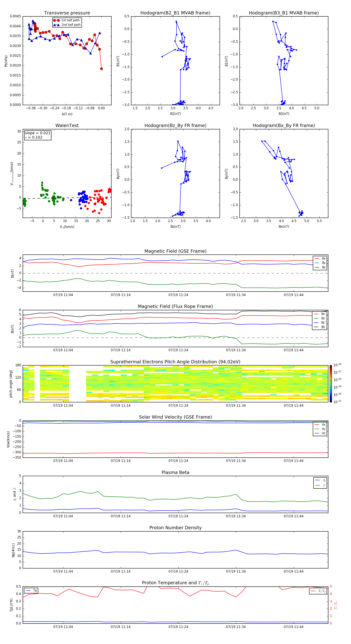Click the '07/19 11:44' tick under GSE magnetic field
This screenshot has height=644, width=351.
pos(293,295)
